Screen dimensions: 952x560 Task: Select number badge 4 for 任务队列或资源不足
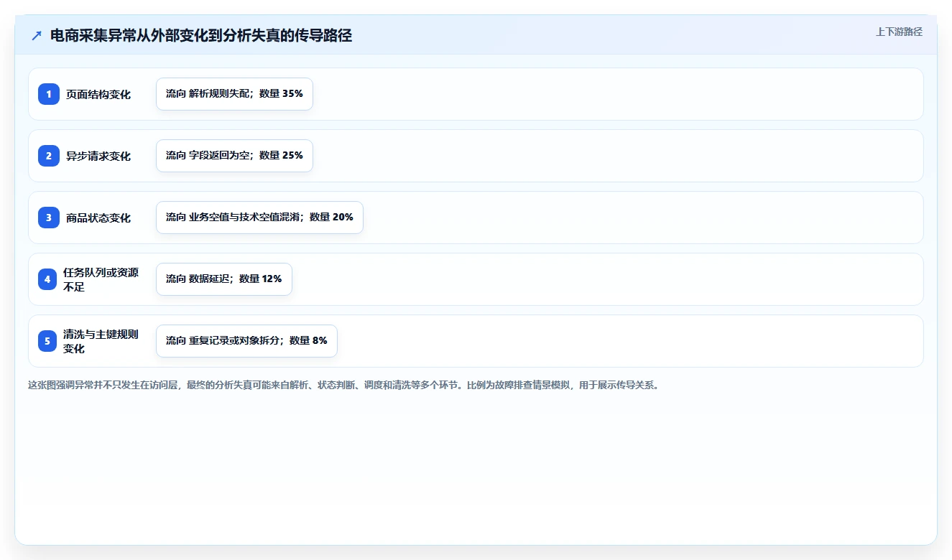47,279
